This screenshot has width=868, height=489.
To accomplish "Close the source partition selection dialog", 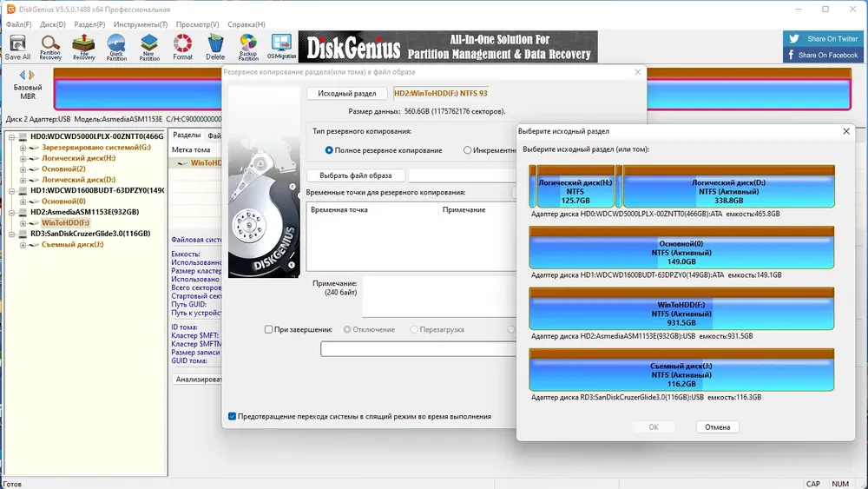I will (x=845, y=131).
